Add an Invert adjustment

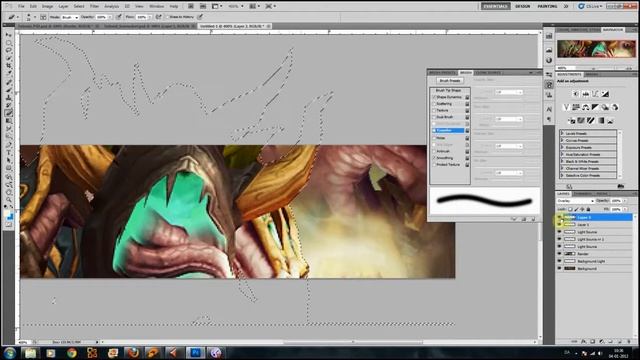(x=572, y=121)
